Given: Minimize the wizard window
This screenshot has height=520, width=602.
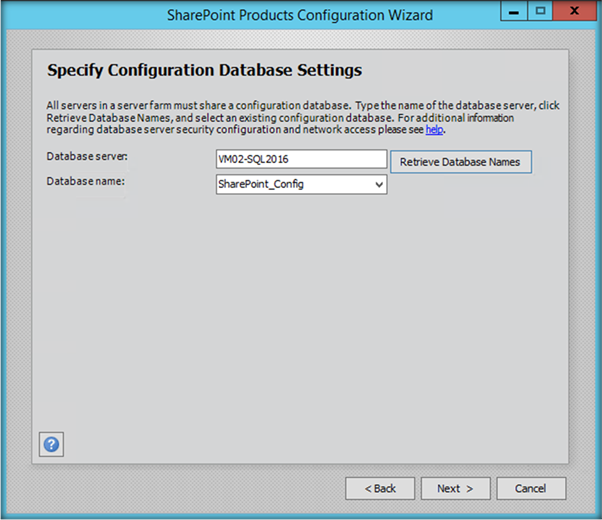Looking at the screenshot, I should pyautogui.click(x=513, y=12).
